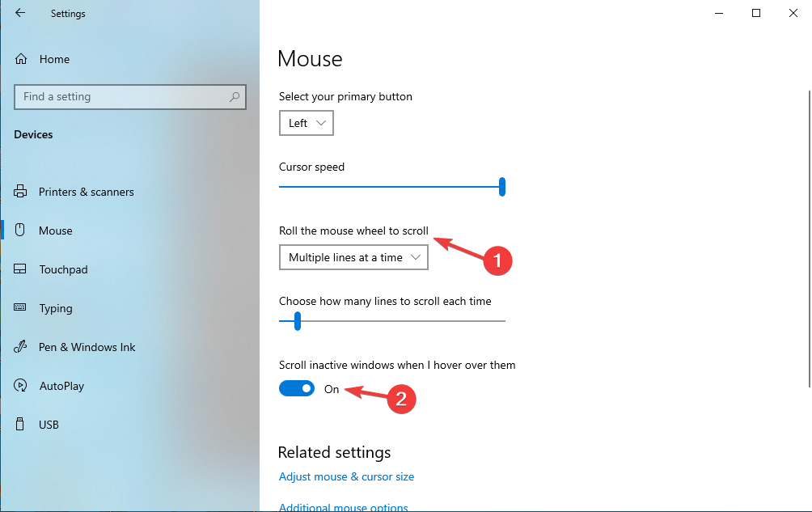Click the Cursor speed slider
Viewport: 812px width, 512px height.
coord(392,187)
